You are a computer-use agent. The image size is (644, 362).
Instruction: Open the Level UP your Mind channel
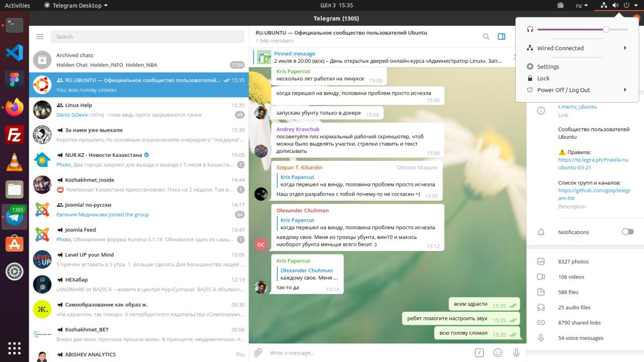click(x=139, y=259)
